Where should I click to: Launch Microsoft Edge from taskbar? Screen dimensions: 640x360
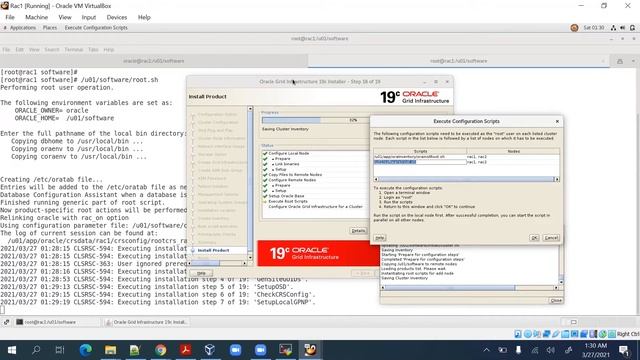pos(85,350)
